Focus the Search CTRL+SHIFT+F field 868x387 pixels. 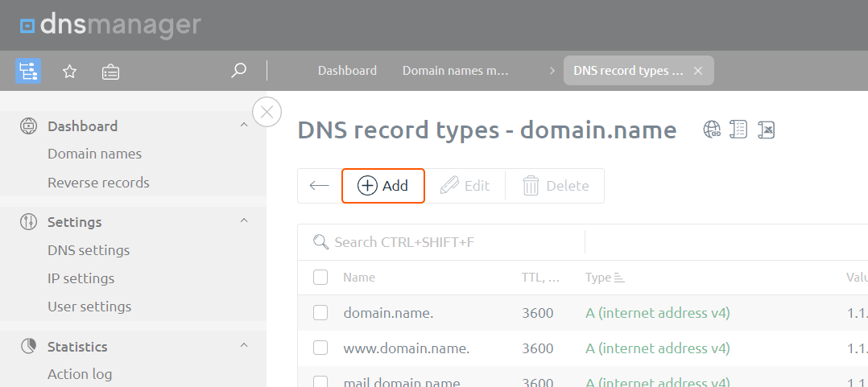click(440, 242)
